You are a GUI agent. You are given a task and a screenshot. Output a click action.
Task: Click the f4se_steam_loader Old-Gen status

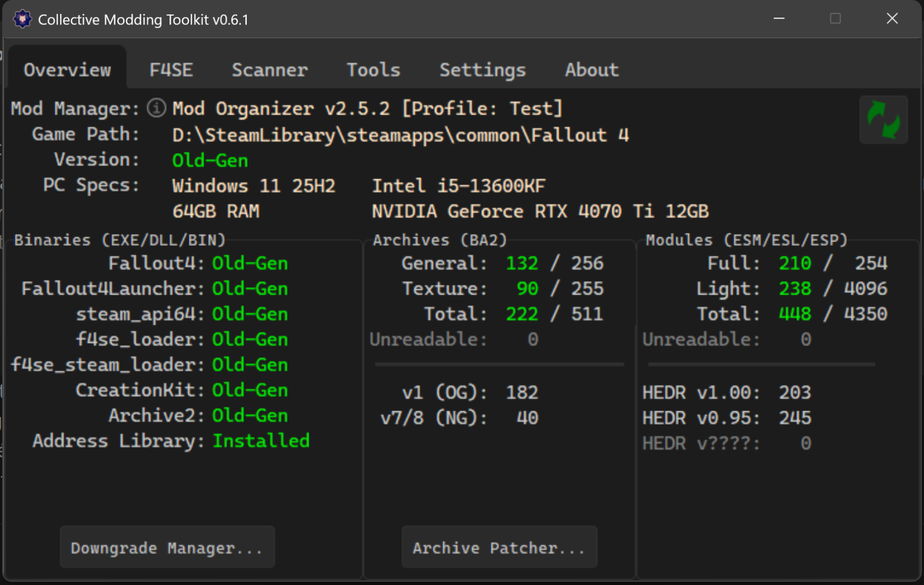pyautogui.click(x=250, y=365)
